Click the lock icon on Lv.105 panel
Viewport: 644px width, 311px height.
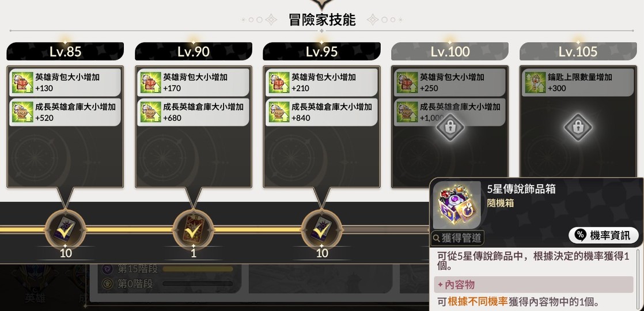(578, 127)
